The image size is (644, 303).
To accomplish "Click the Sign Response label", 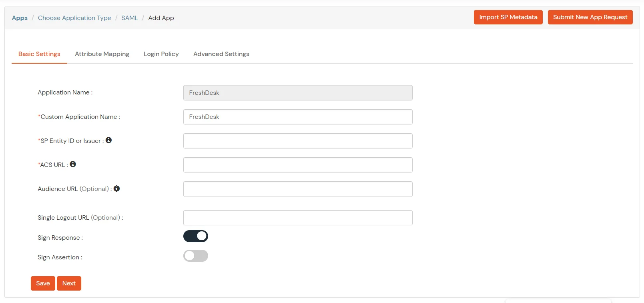I will point(60,238).
